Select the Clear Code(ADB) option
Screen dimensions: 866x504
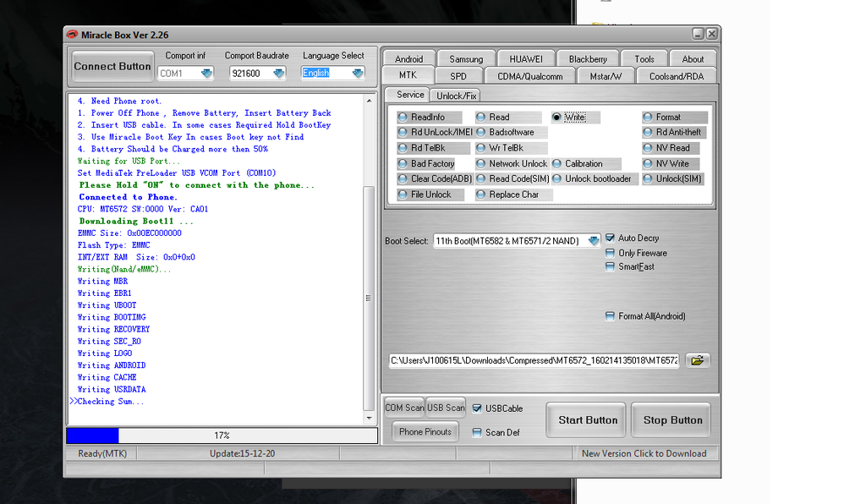403,179
